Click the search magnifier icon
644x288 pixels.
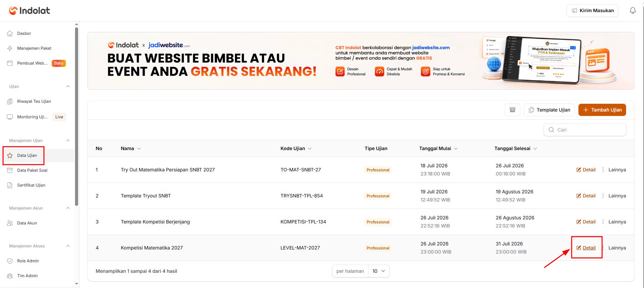point(551,130)
